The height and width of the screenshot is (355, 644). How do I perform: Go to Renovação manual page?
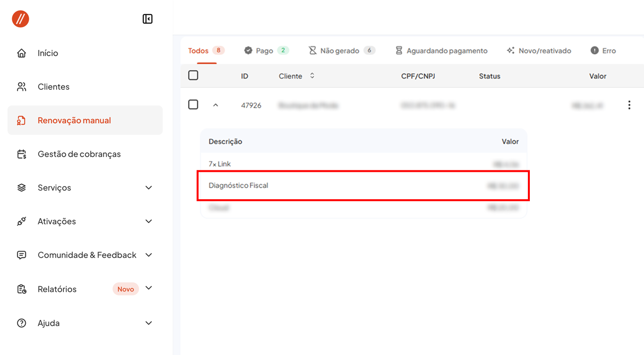[x=74, y=121]
